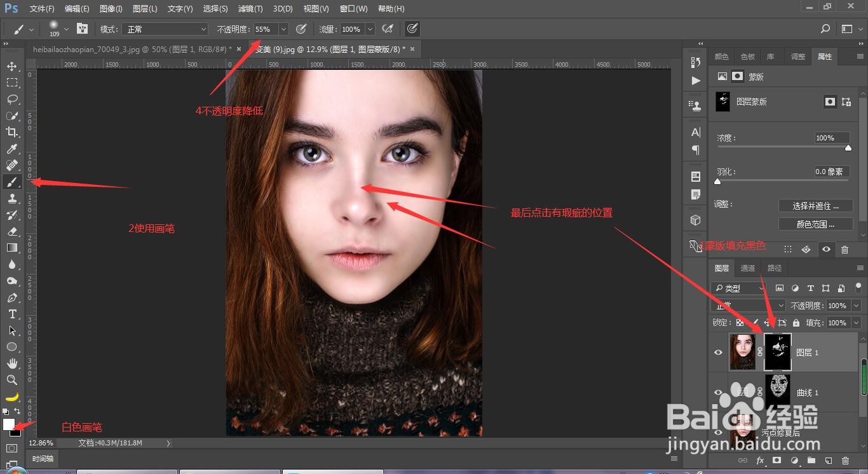The height and width of the screenshot is (474, 868).
Task: Toggle lock transparent pixels icon
Action: tap(740, 323)
